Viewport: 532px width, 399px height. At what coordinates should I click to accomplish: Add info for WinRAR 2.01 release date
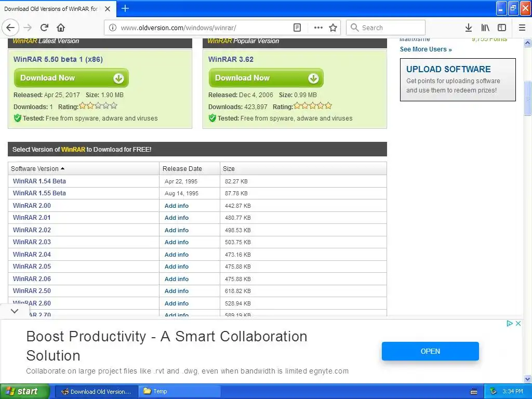click(177, 218)
